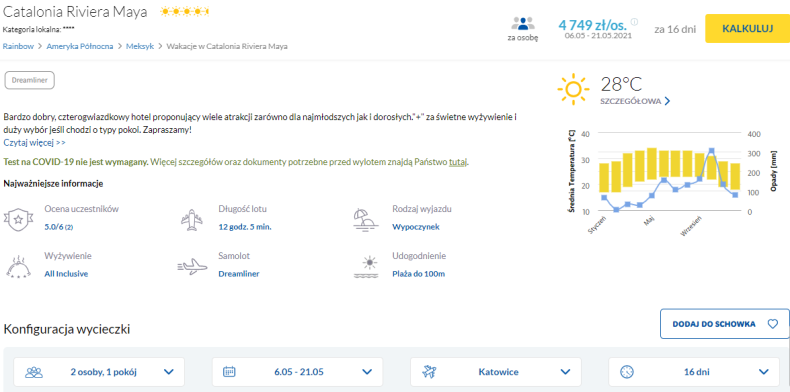Viewport: 790px width, 392px height.
Task: Click Najważniejsze informacje heading
Action: pyautogui.click(x=53, y=183)
